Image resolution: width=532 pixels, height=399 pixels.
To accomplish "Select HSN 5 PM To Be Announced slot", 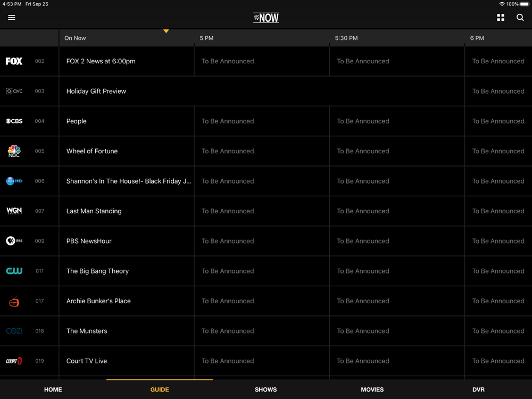I will click(x=262, y=181).
